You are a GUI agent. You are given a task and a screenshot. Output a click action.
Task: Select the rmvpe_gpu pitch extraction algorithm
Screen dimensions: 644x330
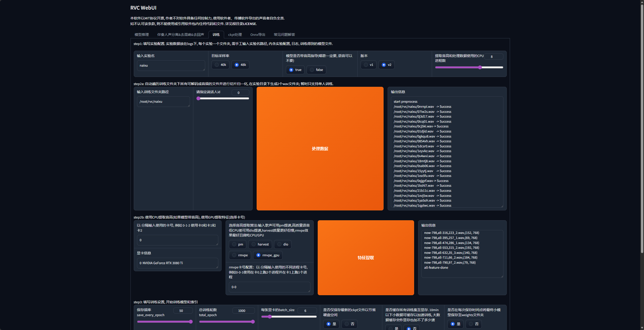coord(268,255)
